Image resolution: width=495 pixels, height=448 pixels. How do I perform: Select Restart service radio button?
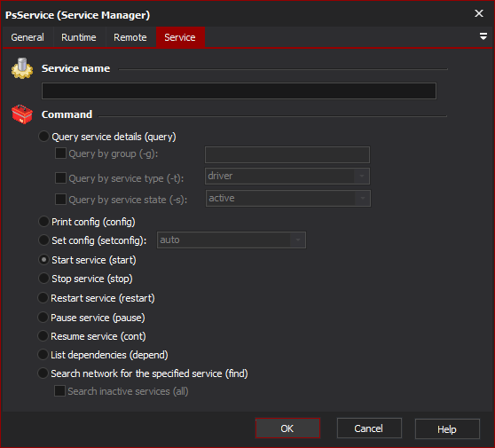[43, 298]
